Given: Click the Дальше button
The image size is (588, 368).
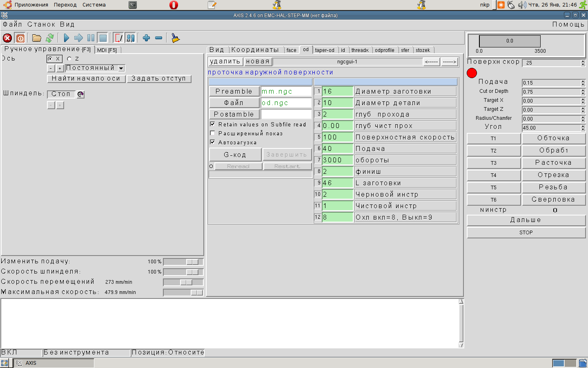Looking at the screenshot, I should pyautogui.click(x=526, y=220).
